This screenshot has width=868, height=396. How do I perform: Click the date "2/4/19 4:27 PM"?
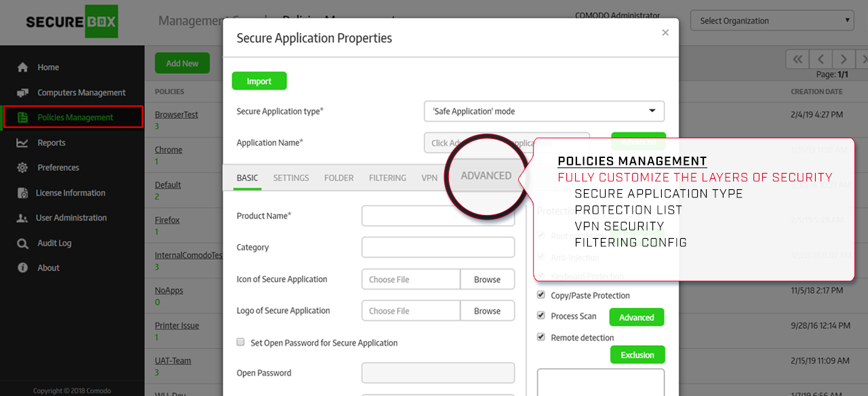[x=817, y=115]
